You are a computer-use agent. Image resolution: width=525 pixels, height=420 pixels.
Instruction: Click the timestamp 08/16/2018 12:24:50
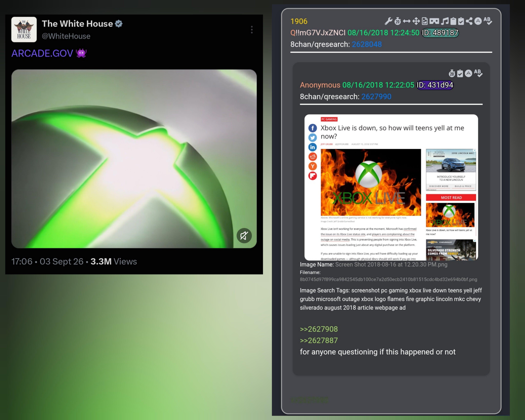pyautogui.click(x=383, y=33)
